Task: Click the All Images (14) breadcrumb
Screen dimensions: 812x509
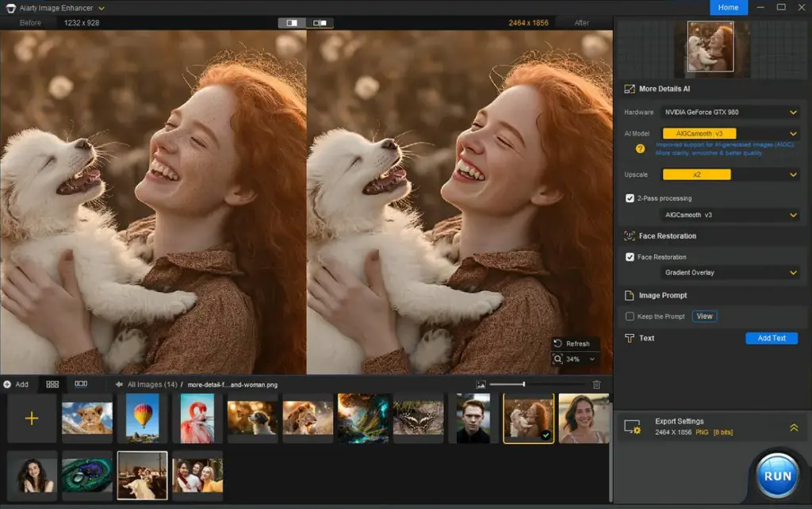Action: (x=152, y=385)
